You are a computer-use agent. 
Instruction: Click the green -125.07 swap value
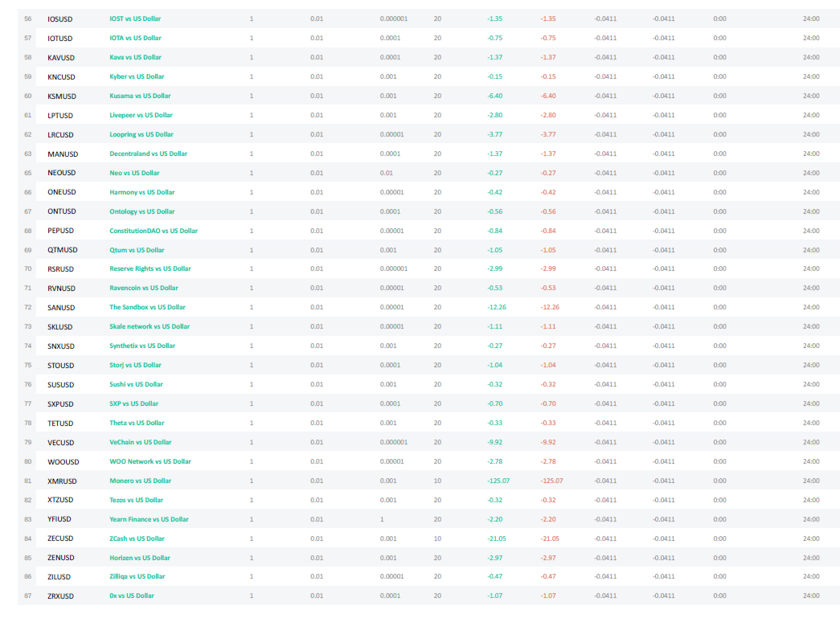pos(498,481)
